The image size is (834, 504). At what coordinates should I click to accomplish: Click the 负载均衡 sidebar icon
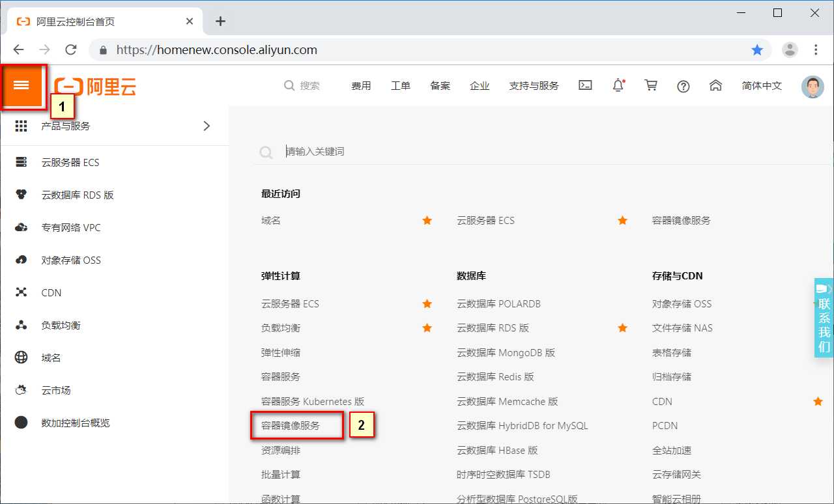coord(22,325)
